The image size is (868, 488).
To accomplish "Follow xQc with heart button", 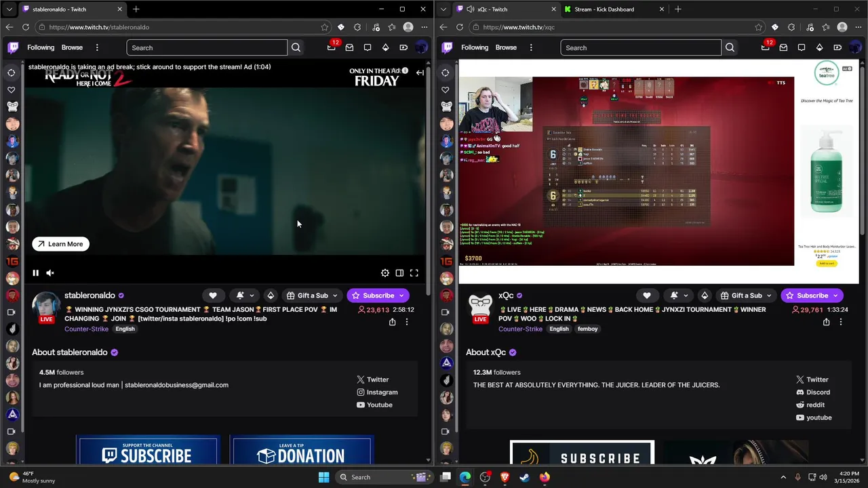I will 647,296.
